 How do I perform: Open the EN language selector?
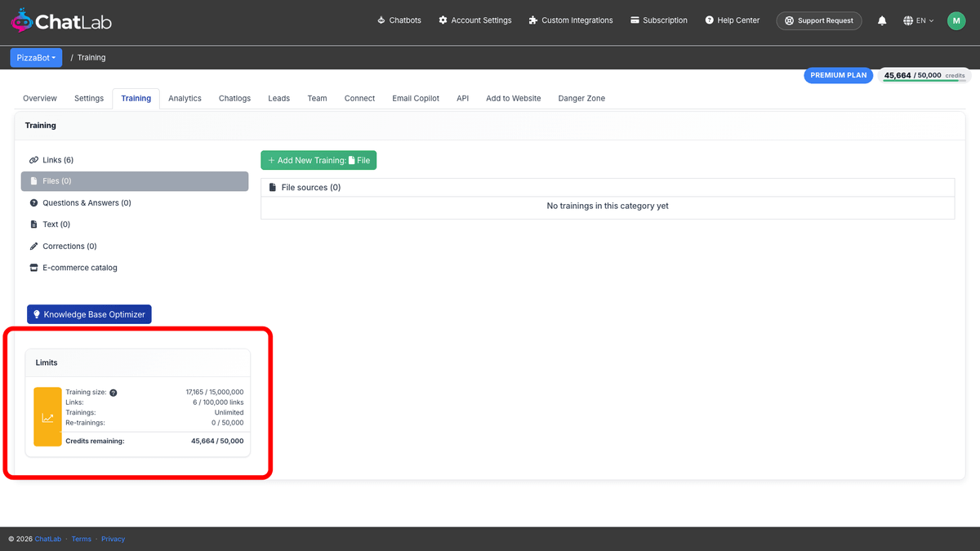(920, 20)
